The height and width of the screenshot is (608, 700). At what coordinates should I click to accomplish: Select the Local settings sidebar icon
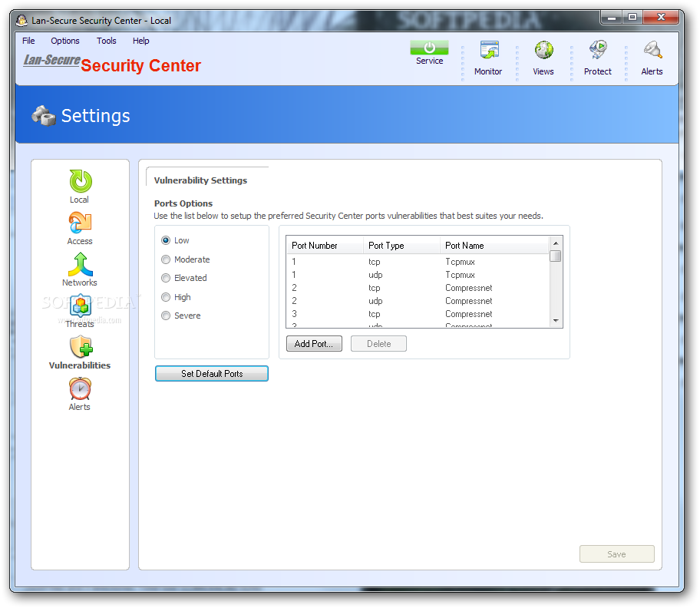(x=81, y=181)
